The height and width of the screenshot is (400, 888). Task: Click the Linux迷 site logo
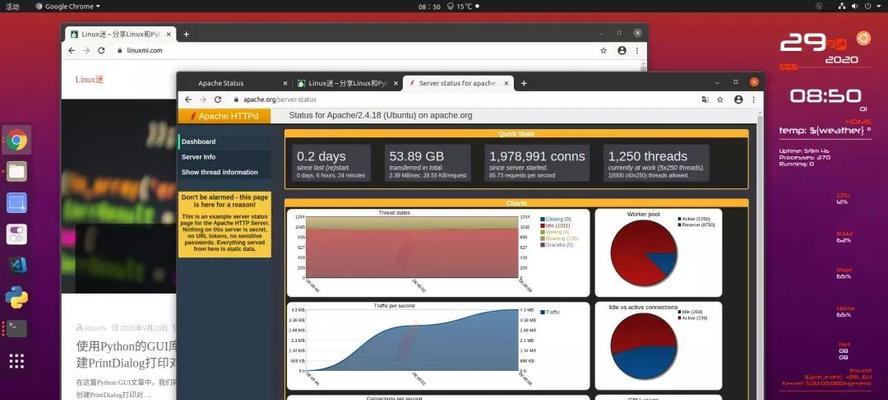pyautogui.click(x=89, y=79)
